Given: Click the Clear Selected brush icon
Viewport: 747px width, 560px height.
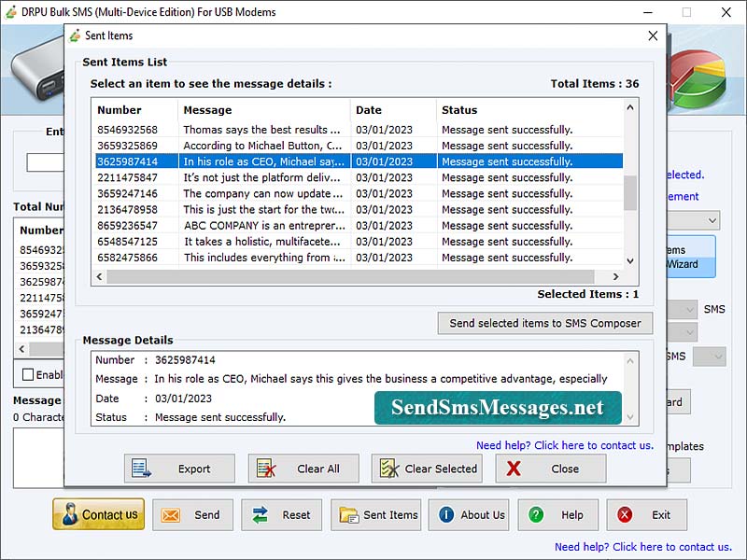Looking at the screenshot, I should tap(387, 469).
